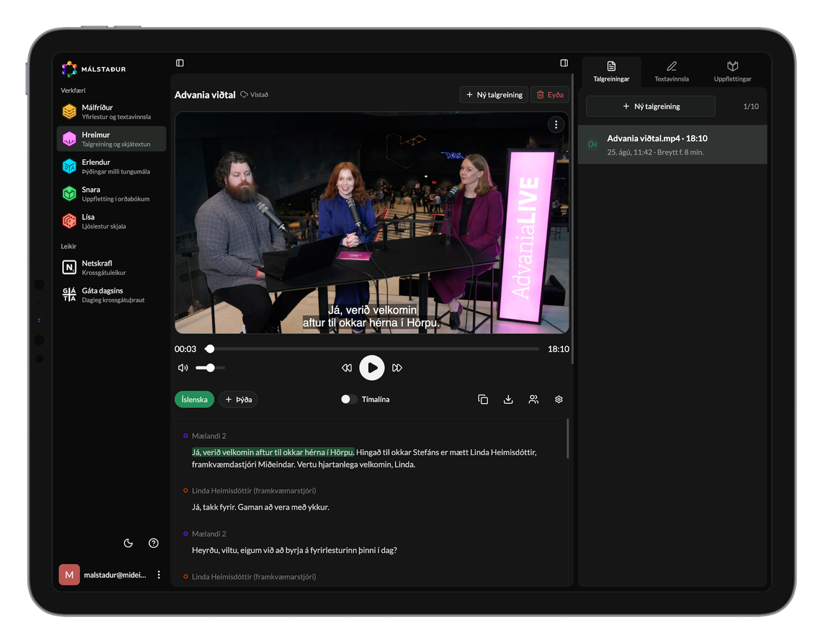The width and height of the screenshot is (824, 644).
Task: Select the Advania viðtal.mp4 entry
Action: [x=672, y=145]
